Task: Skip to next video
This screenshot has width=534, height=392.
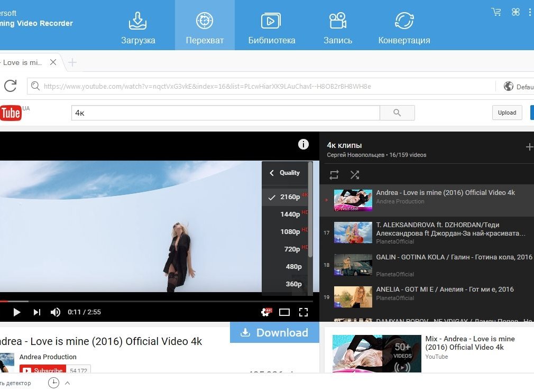Action: 37,312
